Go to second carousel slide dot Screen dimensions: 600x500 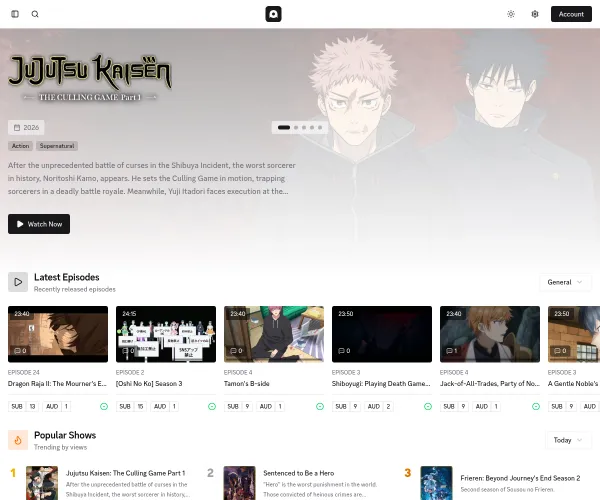click(296, 127)
